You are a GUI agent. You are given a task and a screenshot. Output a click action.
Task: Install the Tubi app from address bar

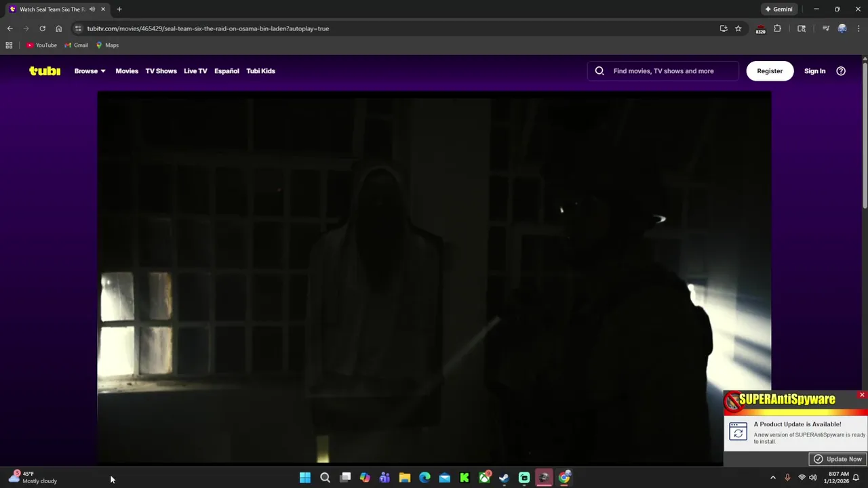coord(724,28)
